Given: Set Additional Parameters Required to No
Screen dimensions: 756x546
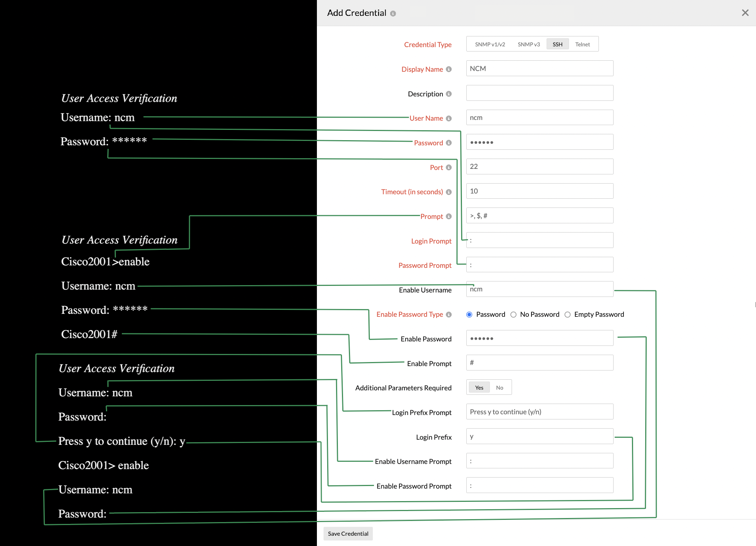Looking at the screenshot, I should click(x=499, y=387).
